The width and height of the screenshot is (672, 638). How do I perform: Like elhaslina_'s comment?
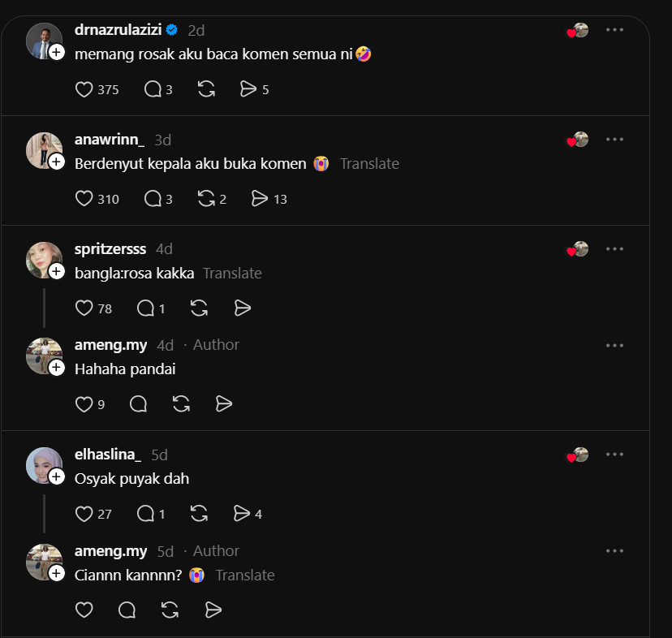point(84,514)
